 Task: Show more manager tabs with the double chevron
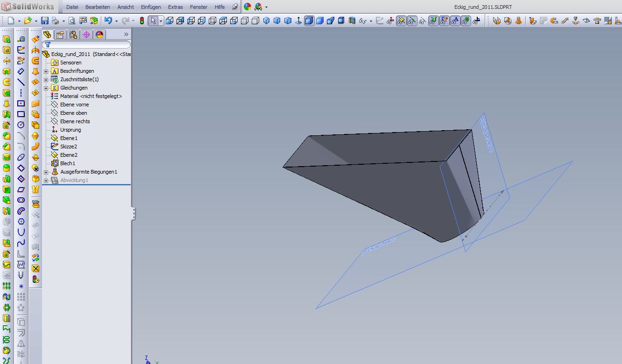[x=126, y=35]
